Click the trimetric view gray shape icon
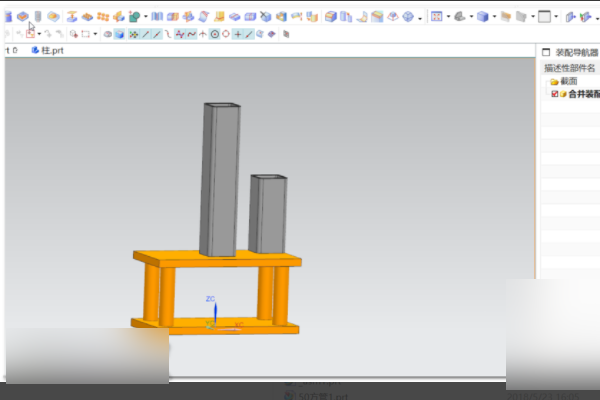This screenshot has height=400, width=600. click(460, 16)
